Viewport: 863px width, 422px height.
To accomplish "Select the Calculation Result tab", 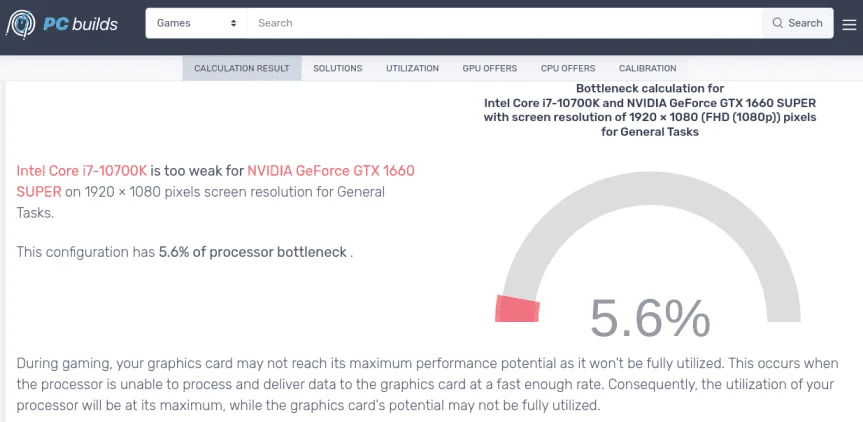I will [242, 68].
